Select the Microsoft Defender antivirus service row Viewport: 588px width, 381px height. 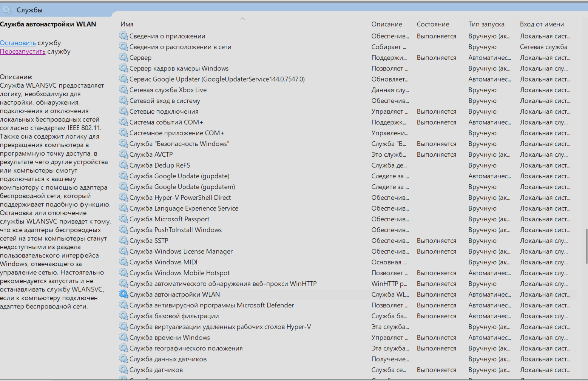(x=347, y=305)
